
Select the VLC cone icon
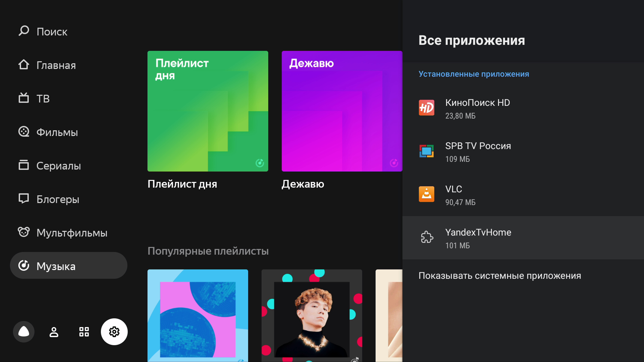426,194
